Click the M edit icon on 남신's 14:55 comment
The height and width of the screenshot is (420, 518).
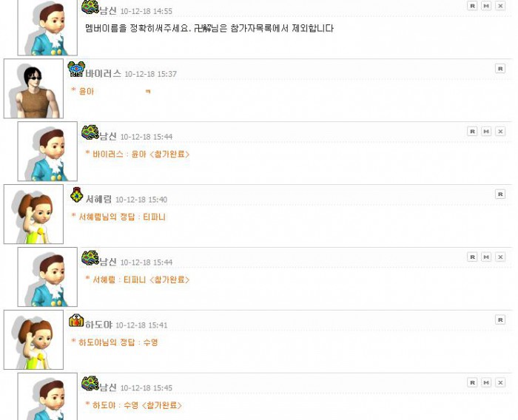point(486,6)
